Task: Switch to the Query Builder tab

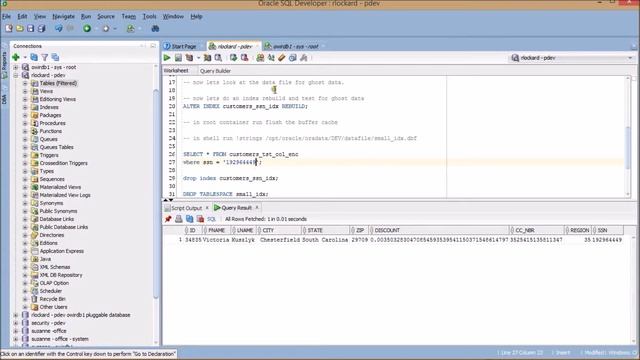Action: tap(215, 71)
